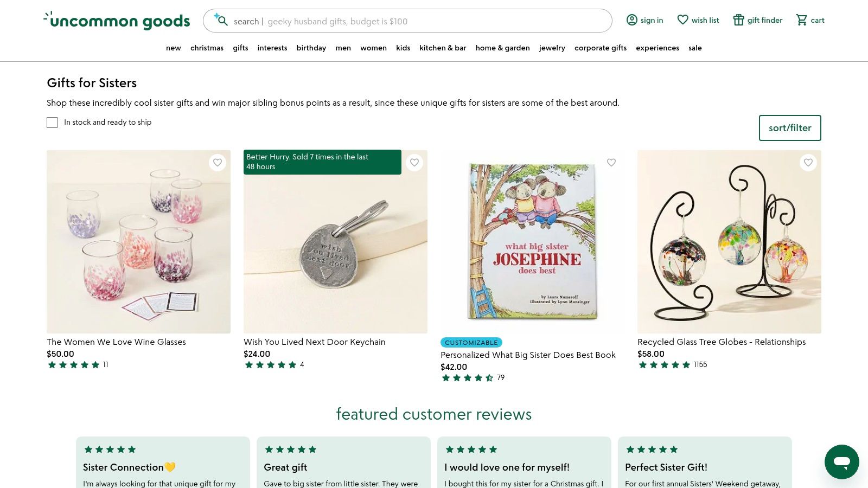Save Recycled Glass Tree Globes to wish list

click(x=808, y=163)
